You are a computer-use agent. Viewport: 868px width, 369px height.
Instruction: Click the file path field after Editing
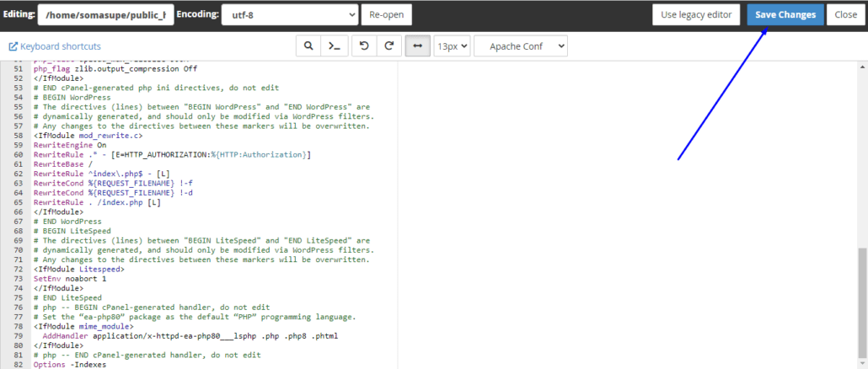click(x=105, y=15)
